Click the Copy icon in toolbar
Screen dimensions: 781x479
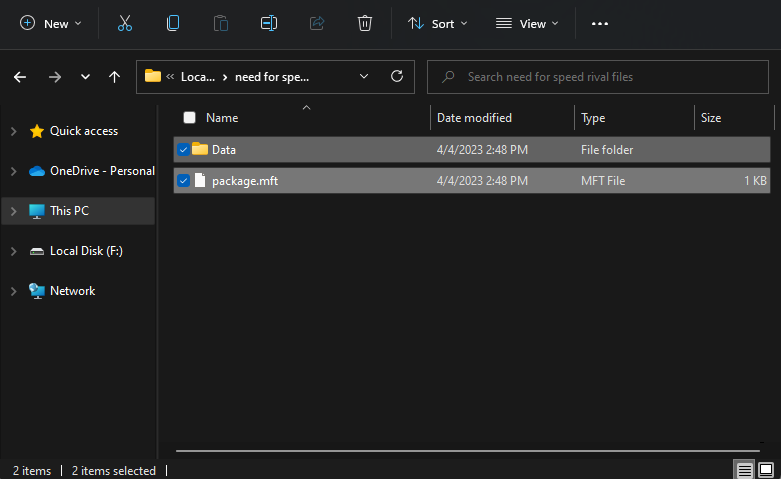coord(173,23)
